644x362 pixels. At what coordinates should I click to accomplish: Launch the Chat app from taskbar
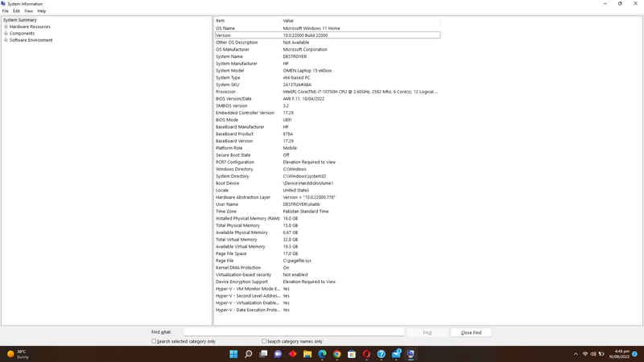(x=278, y=354)
